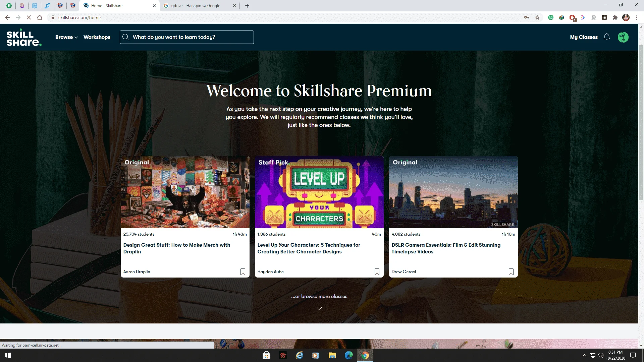Viewport: 644px width, 362px height.
Task: Open Microsoft Store from taskbar
Action: (x=267, y=355)
